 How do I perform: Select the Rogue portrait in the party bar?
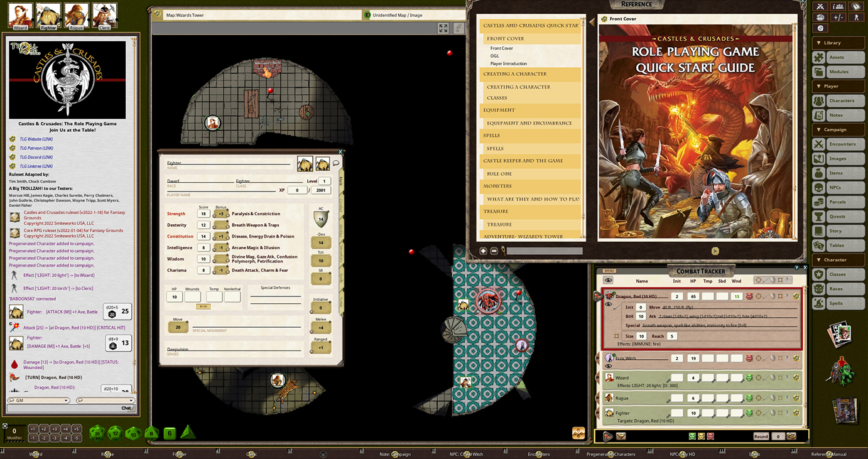tap(77, 16)
